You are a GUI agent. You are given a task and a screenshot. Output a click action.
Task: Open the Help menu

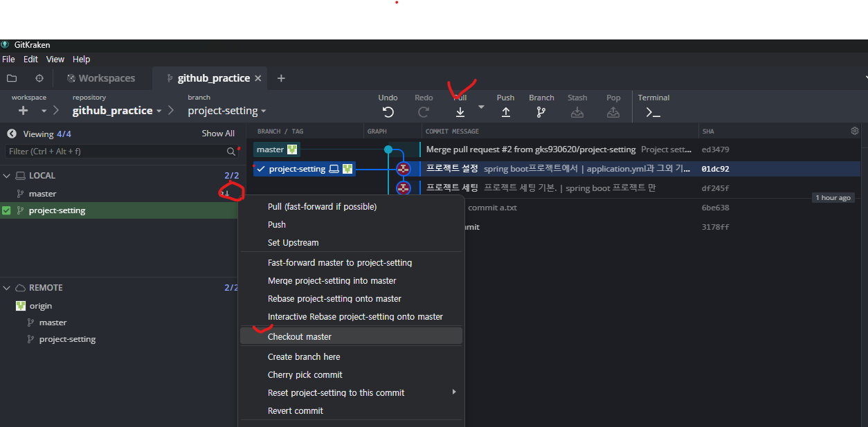tap(82, 60)
